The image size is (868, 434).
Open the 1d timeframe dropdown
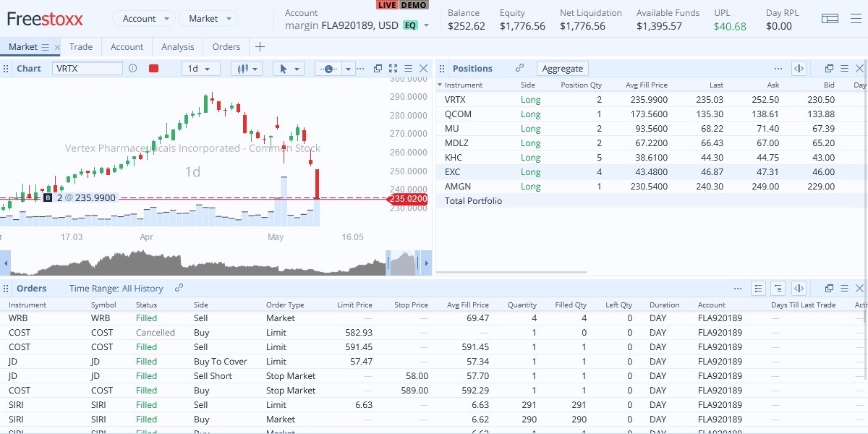coord(200,69)
